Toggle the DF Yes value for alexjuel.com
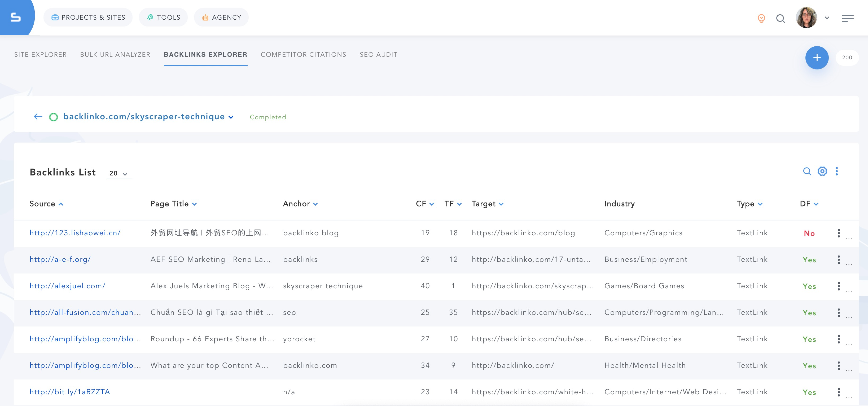 coord(810,286)
